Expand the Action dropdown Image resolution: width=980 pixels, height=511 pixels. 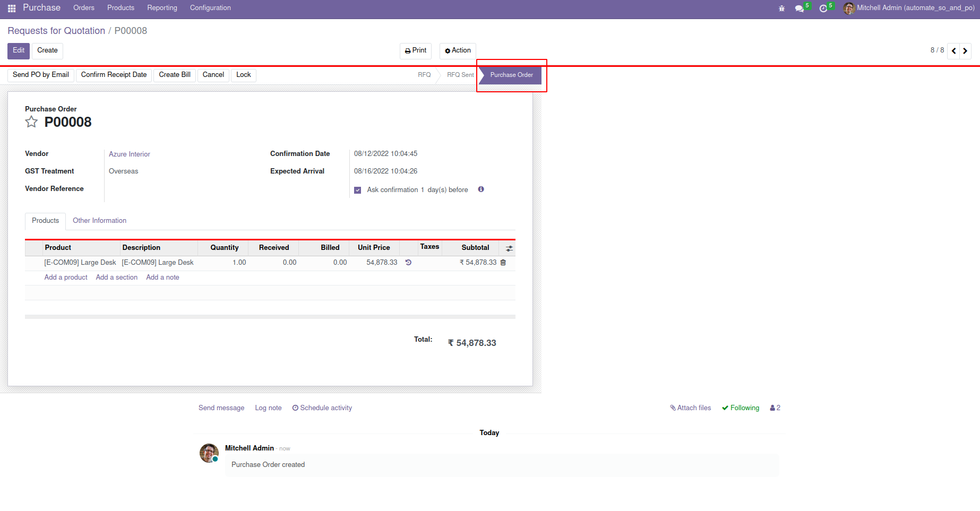458,51
